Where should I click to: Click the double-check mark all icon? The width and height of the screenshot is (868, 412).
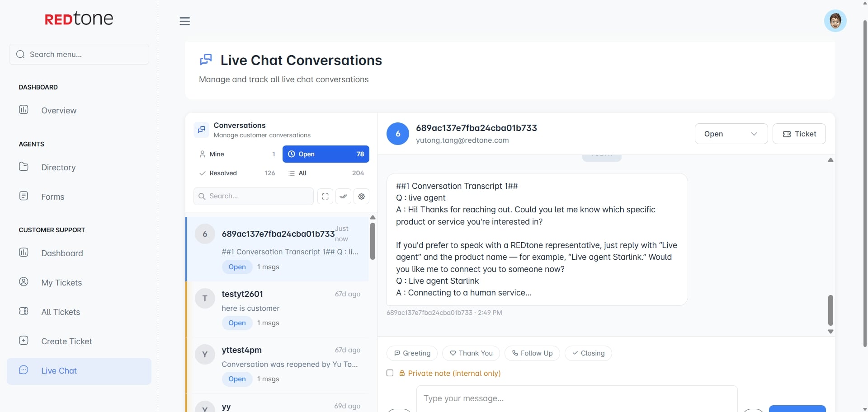[344, 197]
